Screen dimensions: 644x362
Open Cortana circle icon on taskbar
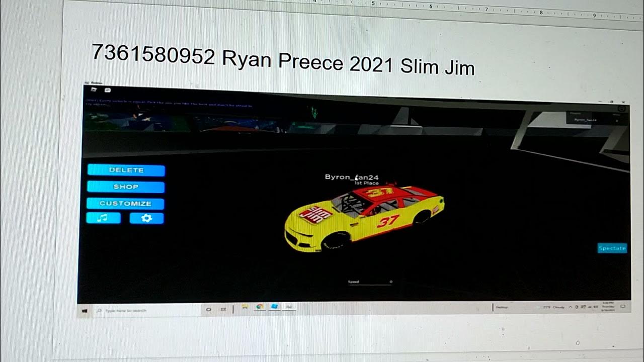coord(209,310)
